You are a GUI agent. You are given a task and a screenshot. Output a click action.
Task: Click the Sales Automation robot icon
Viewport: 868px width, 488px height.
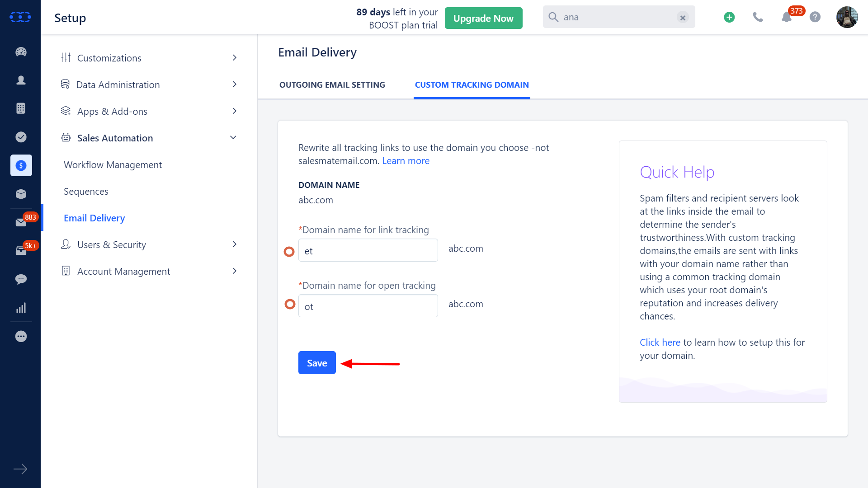pos(66,137)
